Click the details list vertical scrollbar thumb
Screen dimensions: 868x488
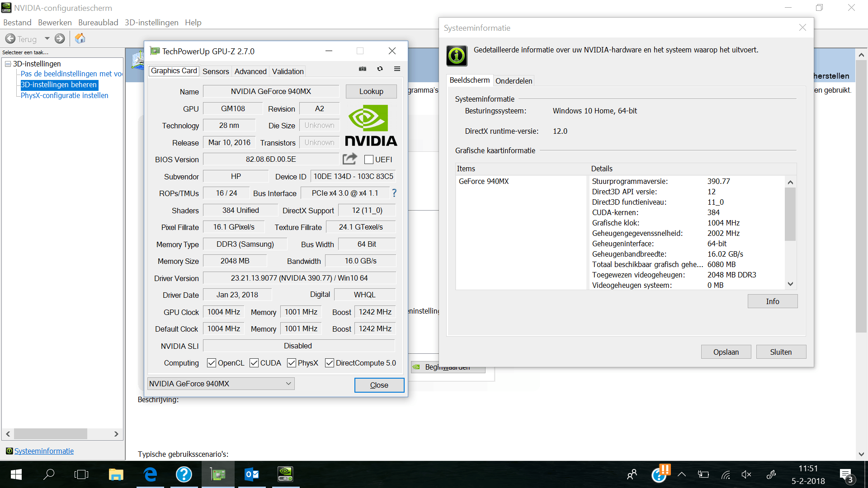point(790,214)
